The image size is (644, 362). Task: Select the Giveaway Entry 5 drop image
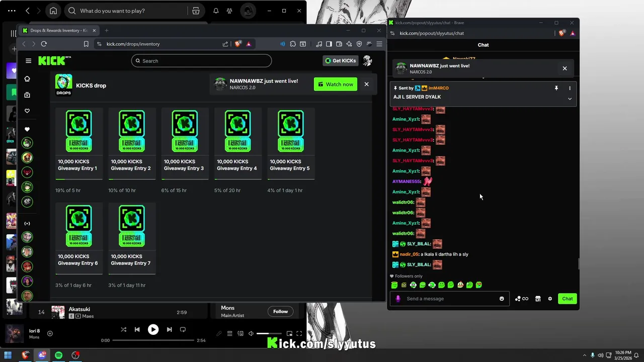pyautogui.click(x=290, y=131)
